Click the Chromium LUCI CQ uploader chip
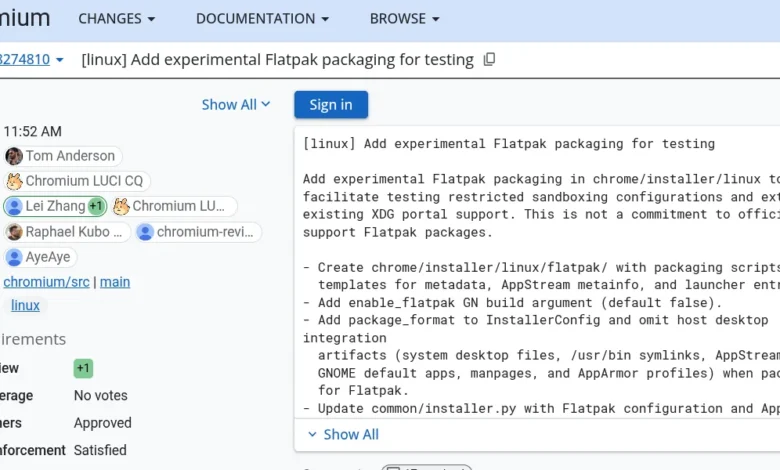Screen dimensions: 780x470 (77, 181)
